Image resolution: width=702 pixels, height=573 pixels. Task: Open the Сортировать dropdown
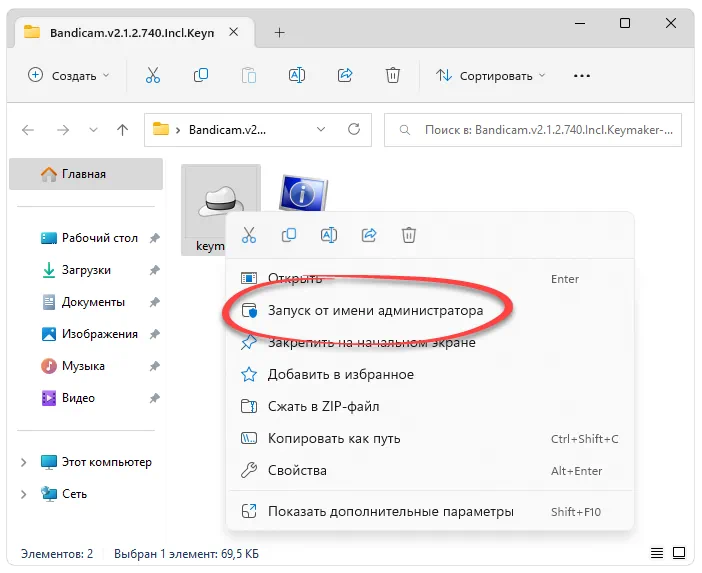point(491,76)
